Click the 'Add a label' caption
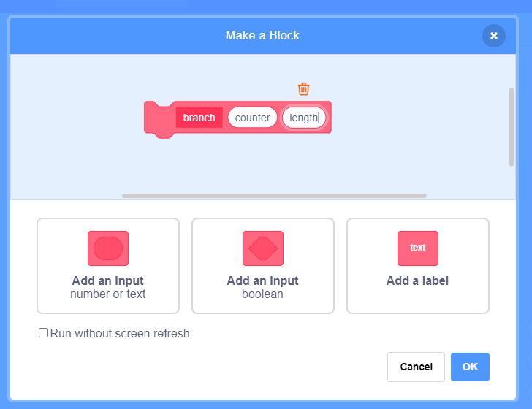Screen dimensions: 532x409 point(418,280)
